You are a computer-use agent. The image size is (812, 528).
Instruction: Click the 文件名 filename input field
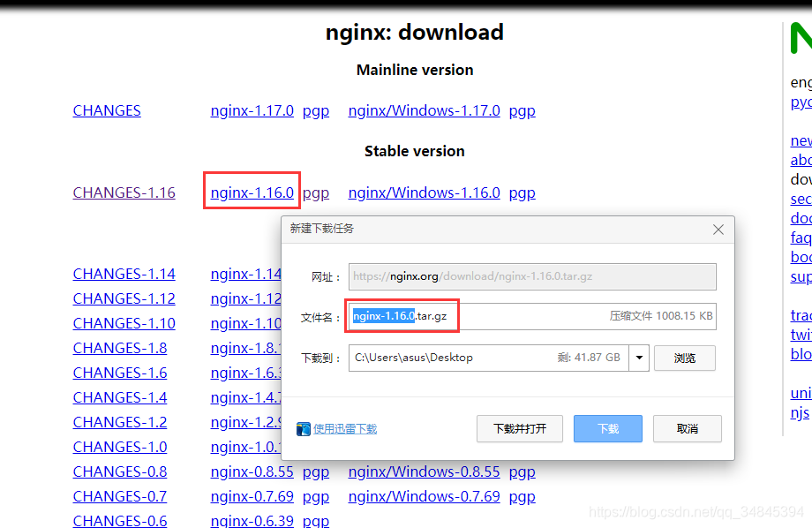(532, 316)
